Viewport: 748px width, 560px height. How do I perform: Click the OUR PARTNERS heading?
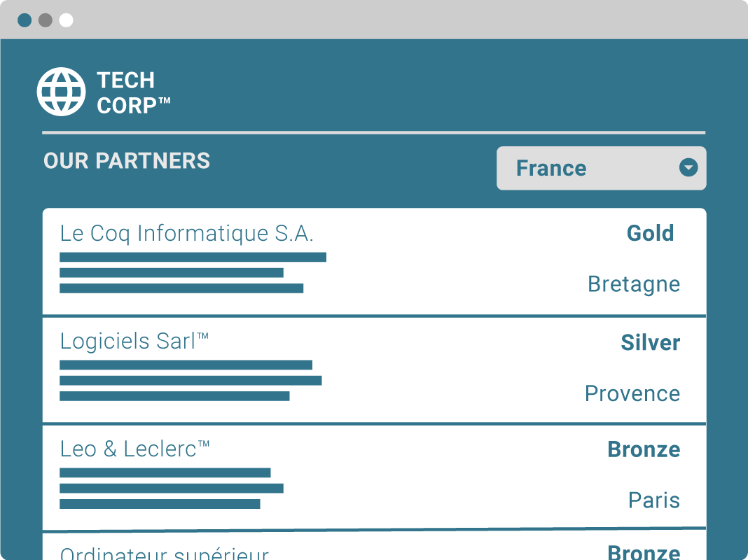[127, 161]
